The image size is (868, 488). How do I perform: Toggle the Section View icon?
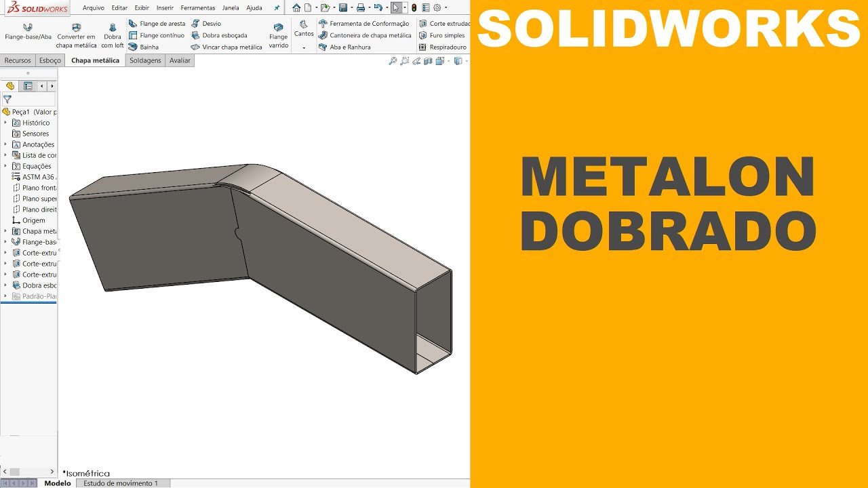428,61
